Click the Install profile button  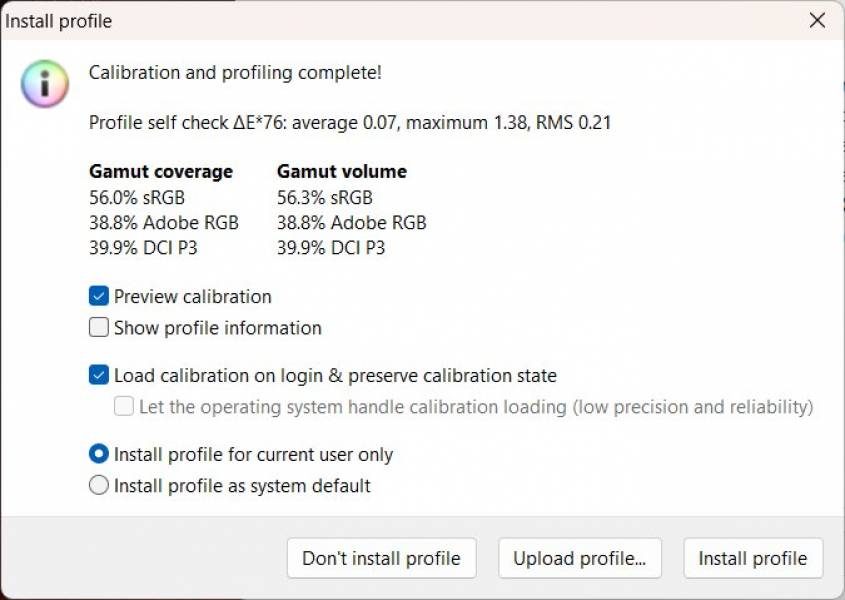tap(753, 558)
